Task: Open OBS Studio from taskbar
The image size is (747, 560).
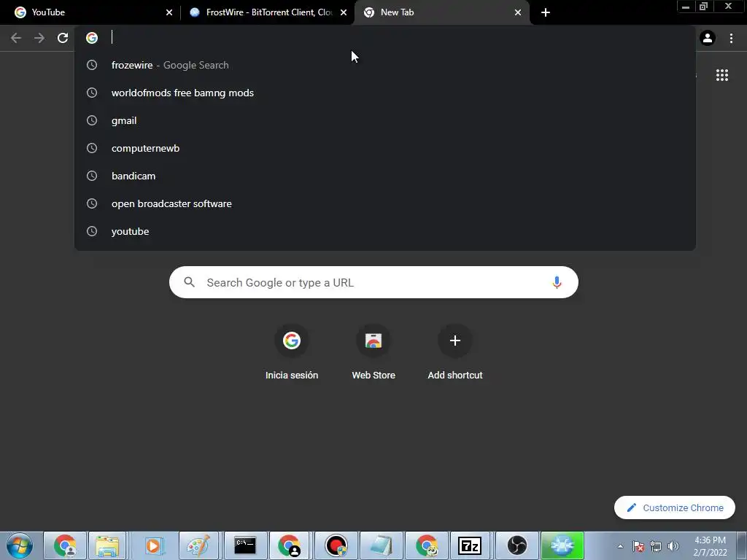Action: (517, 545)
